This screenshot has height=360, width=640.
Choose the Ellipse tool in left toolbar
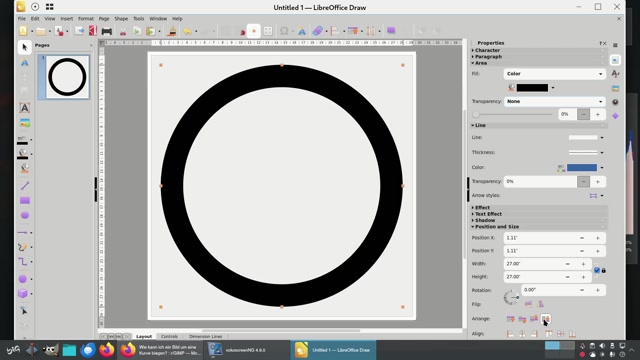(24, 215)
